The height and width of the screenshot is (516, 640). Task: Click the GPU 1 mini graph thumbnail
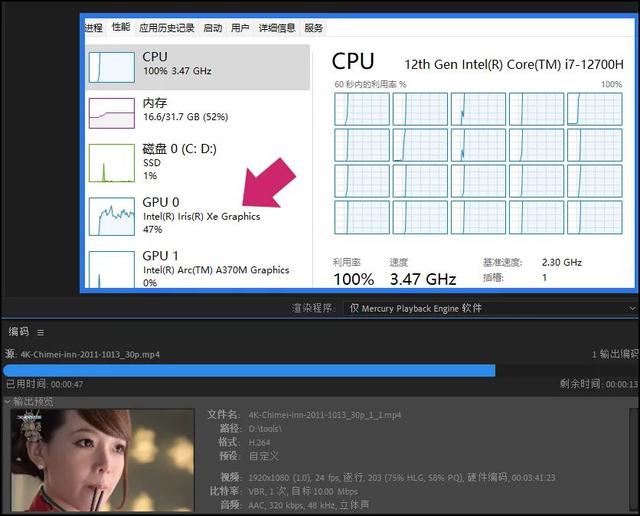coord(112,269)
